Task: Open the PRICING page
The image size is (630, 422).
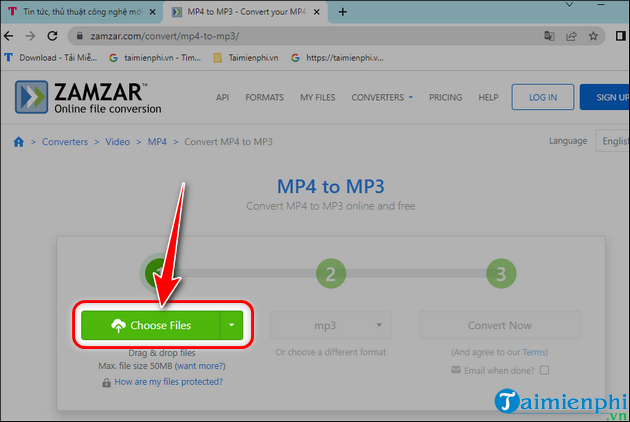Action: [445, 97]
